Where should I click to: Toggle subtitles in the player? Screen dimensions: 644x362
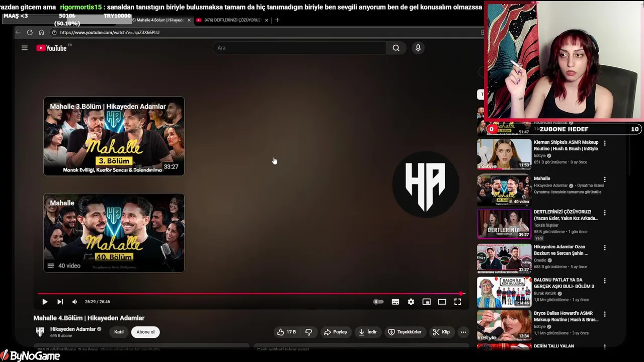click(395, 302)
